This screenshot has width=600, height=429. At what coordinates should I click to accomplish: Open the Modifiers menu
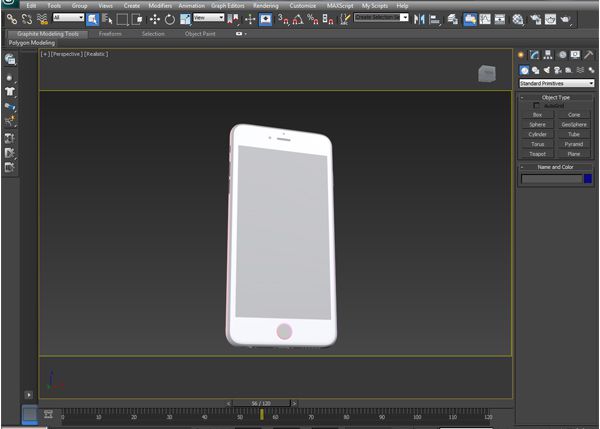point(160,5)
